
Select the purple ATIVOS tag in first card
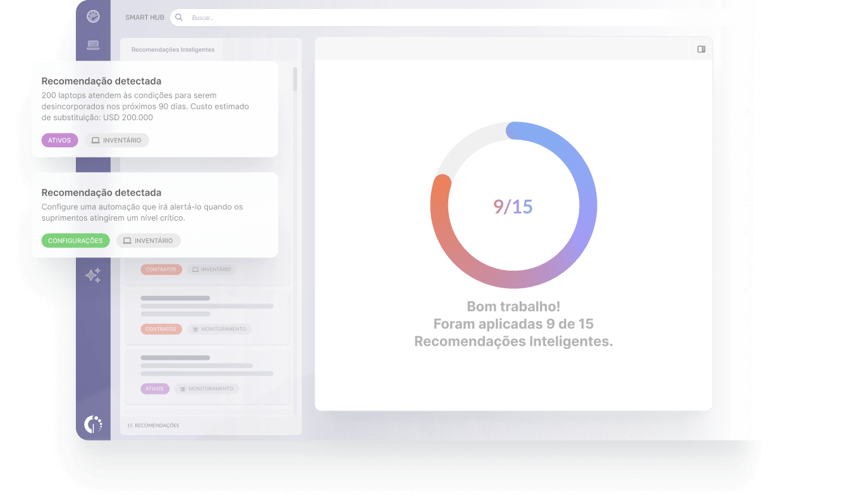click(59, 140)
